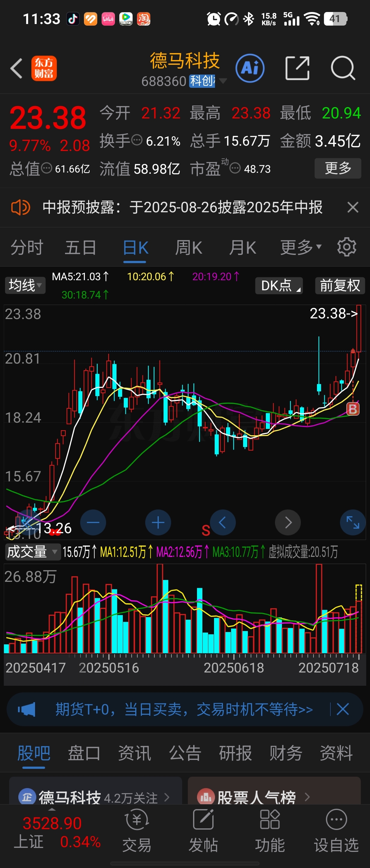
Task: Dismiss the 中报预披露 notice
Action: [353, 207]
